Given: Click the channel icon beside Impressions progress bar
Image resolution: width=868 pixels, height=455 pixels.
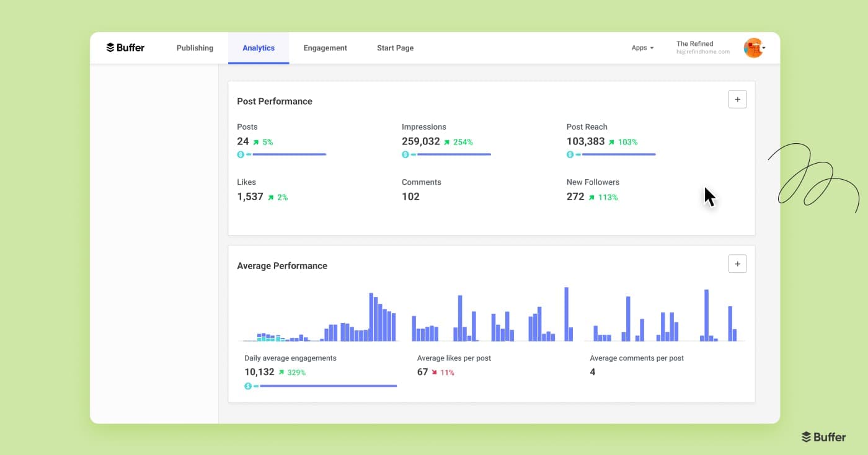Looking at the screenshot, I should pyautogui.click(x=405, y=154).
